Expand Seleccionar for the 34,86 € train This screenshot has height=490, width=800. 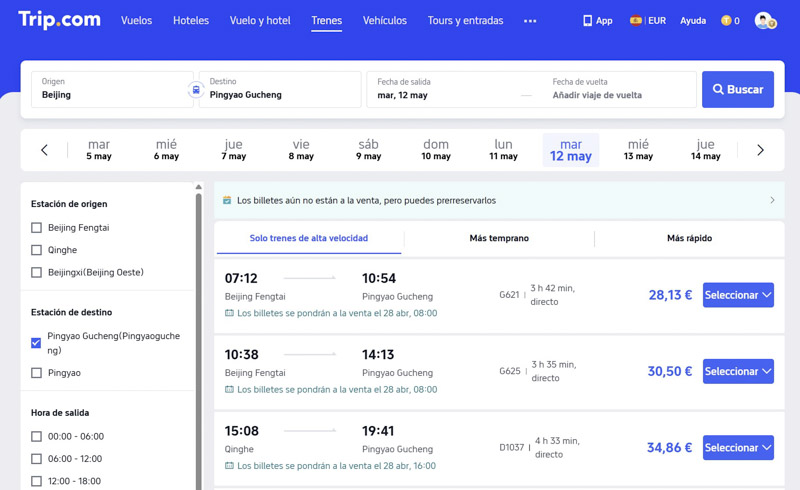738,448
